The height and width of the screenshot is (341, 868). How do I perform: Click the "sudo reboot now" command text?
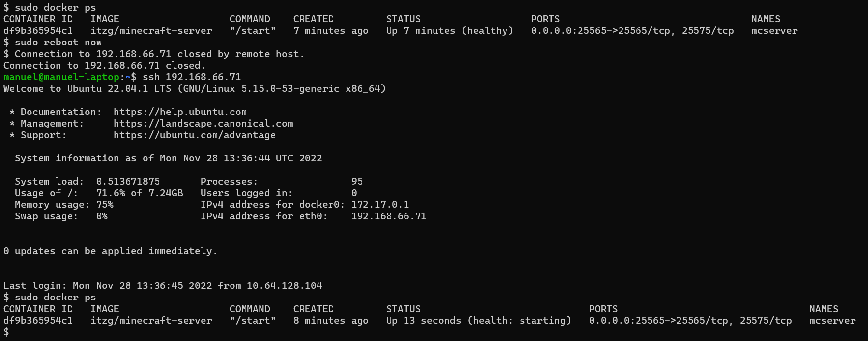tap(58, 43)
